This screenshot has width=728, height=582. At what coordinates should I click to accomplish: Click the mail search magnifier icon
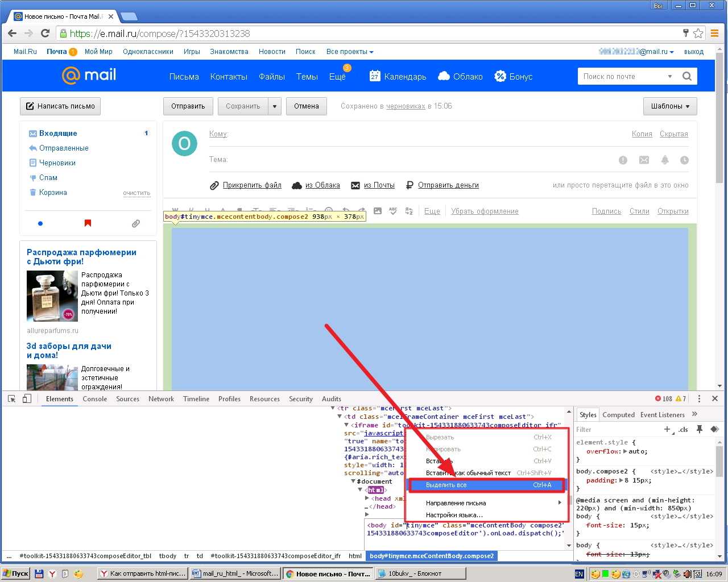point(686,76)
